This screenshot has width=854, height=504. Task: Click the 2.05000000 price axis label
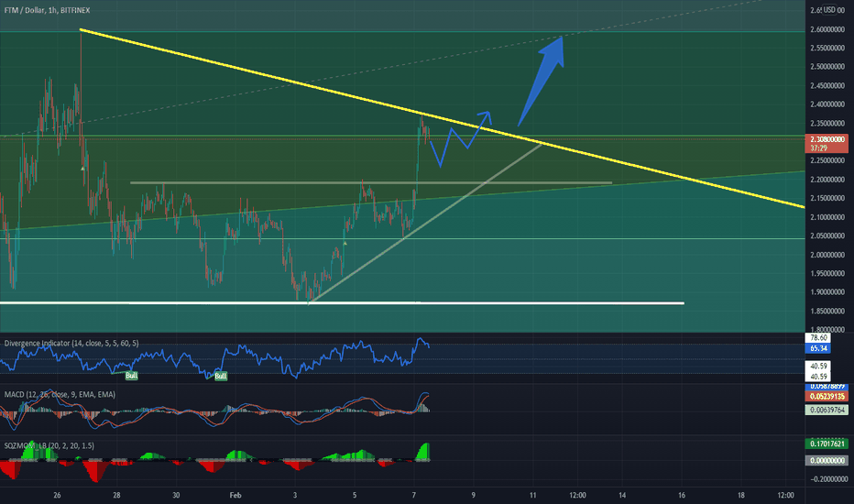827,236
